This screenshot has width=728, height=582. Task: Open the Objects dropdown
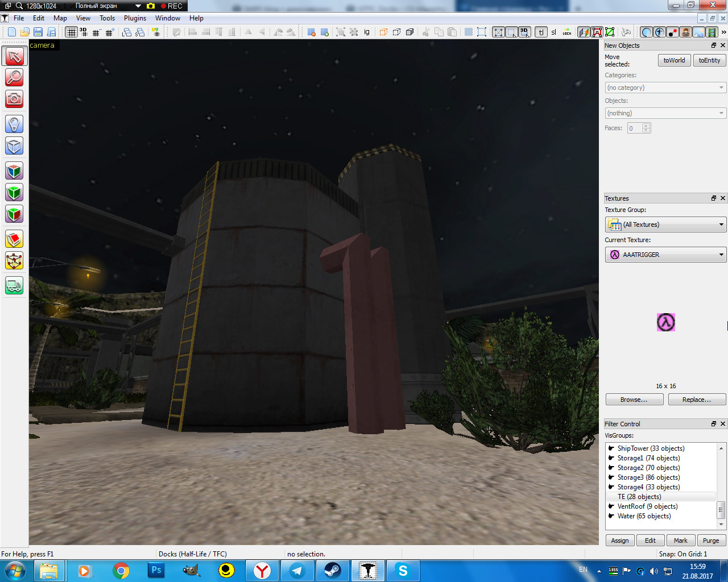point(665,113)
